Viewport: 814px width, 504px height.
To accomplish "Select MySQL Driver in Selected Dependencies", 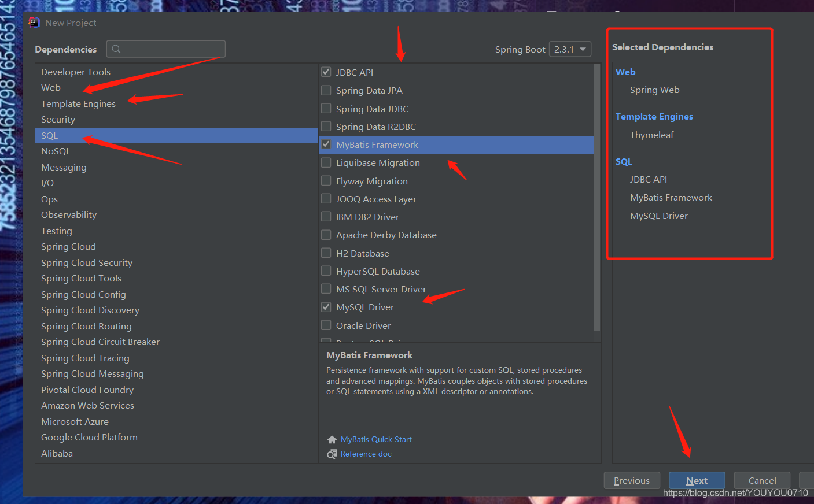I will [659, 216].
